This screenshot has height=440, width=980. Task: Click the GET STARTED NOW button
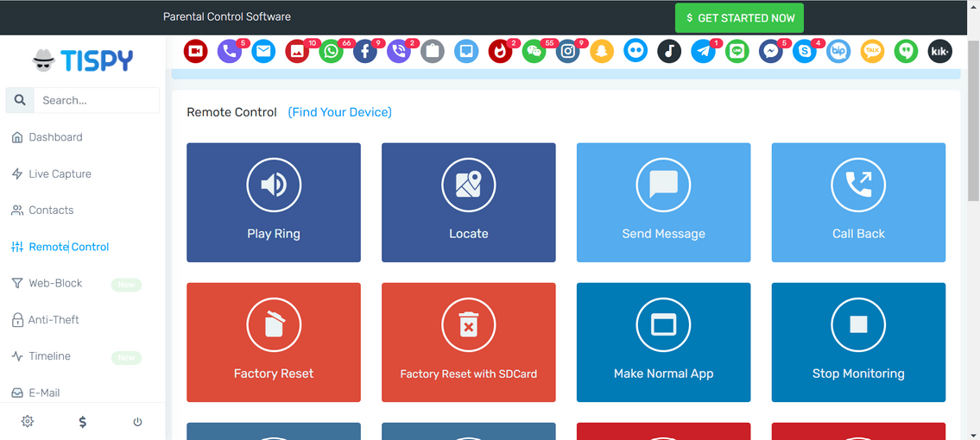coord(739,18)
